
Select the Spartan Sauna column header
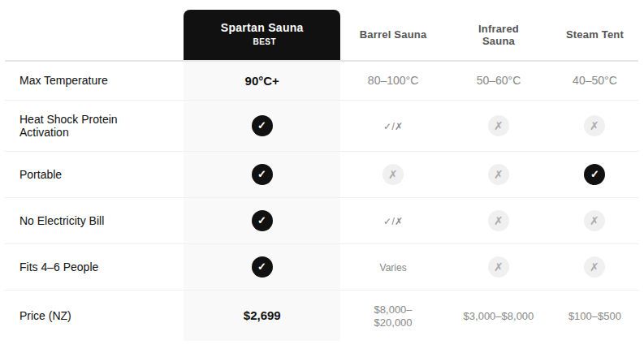261,34
